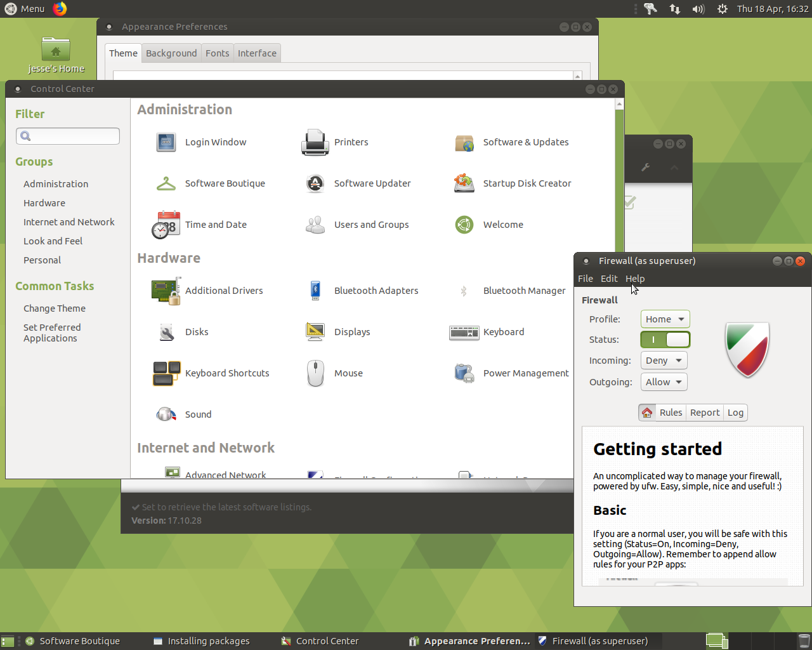Open the Disks icon
Image resolution: width=812 pixels, height=650 pixels.
click(x=166, y=332)
